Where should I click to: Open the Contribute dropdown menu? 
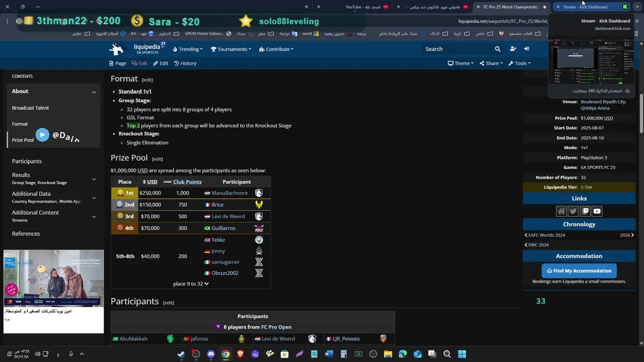(x=276, y=49)
